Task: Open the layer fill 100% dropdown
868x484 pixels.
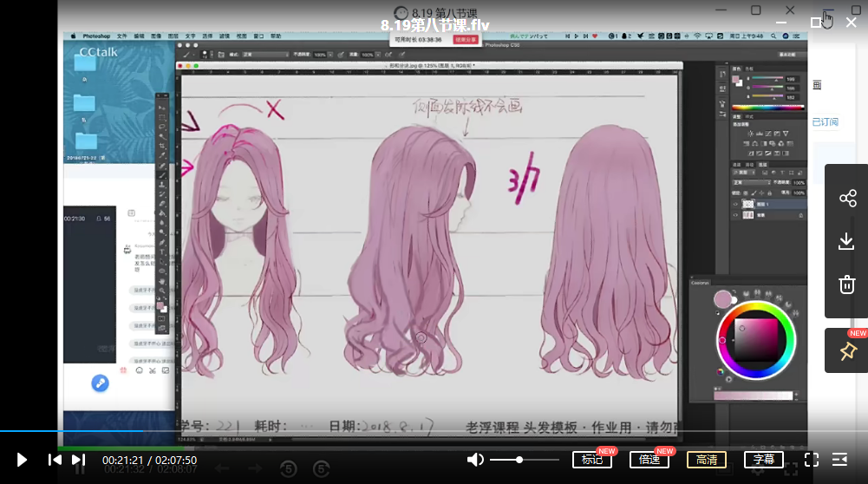Action: click(799, 193)
